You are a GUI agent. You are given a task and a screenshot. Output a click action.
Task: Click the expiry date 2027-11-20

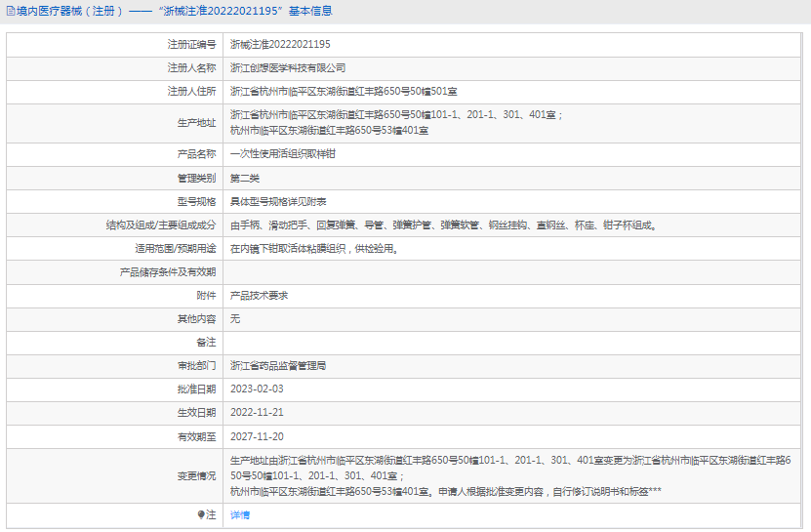(257, 436)
